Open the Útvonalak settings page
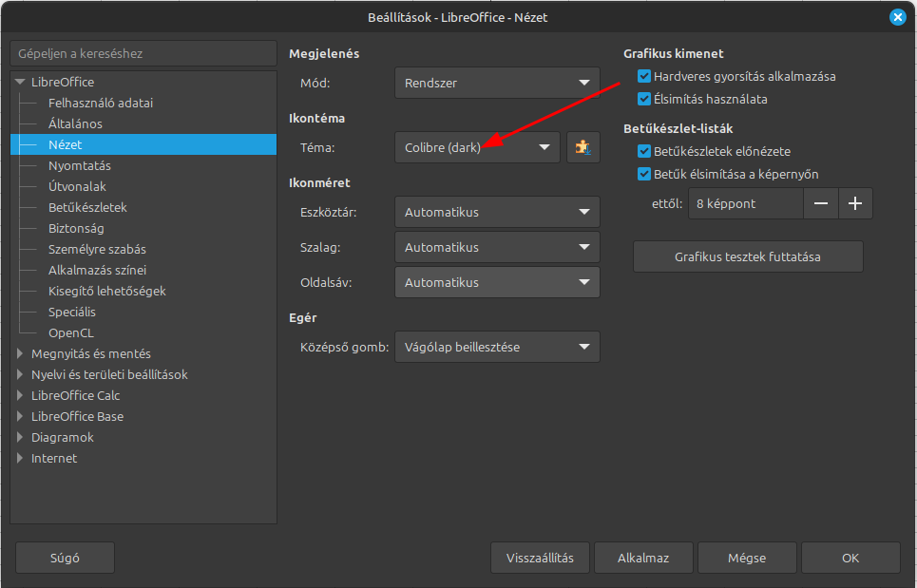917x588 pixels. click(x=77, y=186)
